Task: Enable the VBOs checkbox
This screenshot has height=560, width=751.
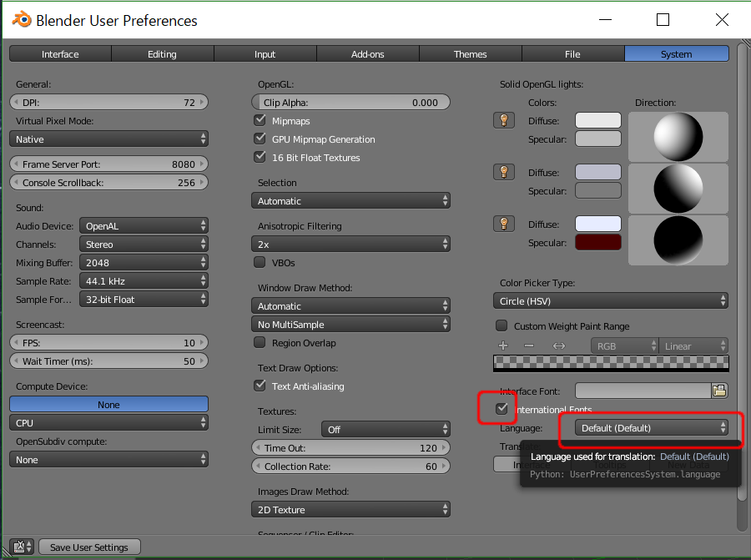Action: (x=260, y=262)
